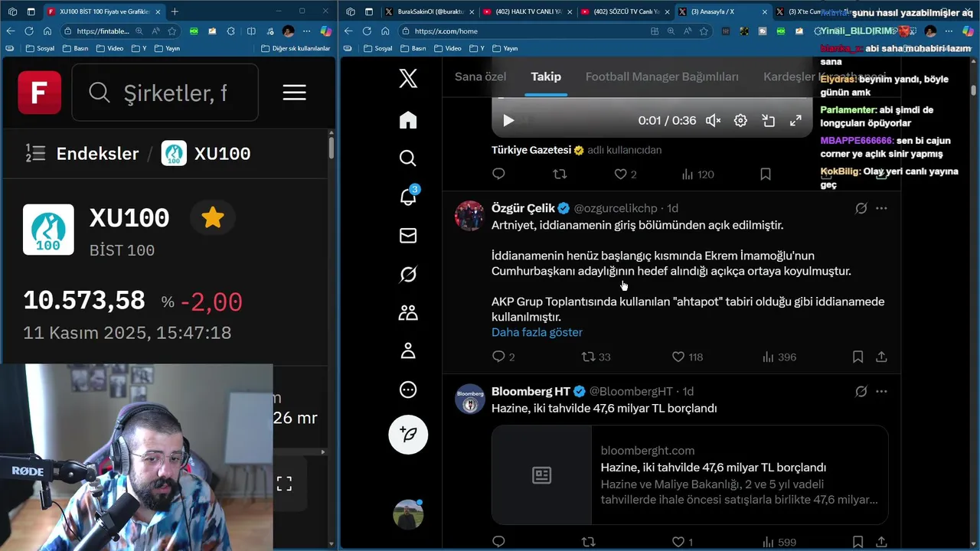Open bloomberght.com article card
Image resolution: width=980 pixels, height=551 pixels.
pos(690,475)
